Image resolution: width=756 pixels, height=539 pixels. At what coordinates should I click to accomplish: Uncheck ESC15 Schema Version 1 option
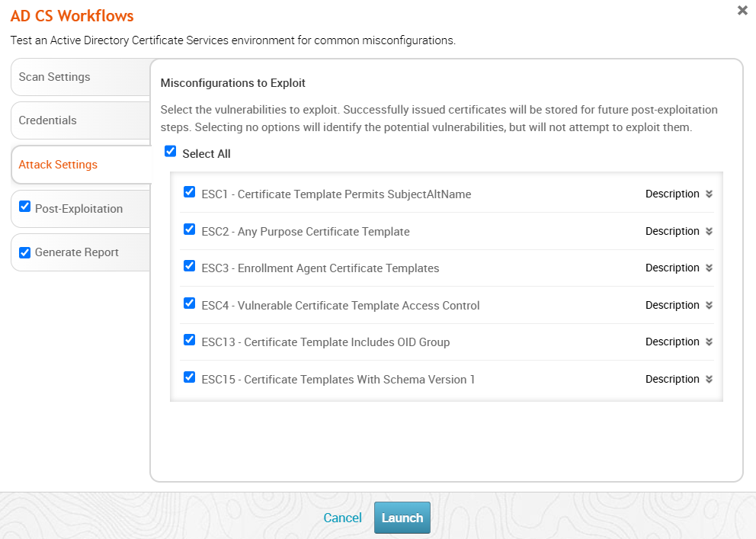point(190,377)
